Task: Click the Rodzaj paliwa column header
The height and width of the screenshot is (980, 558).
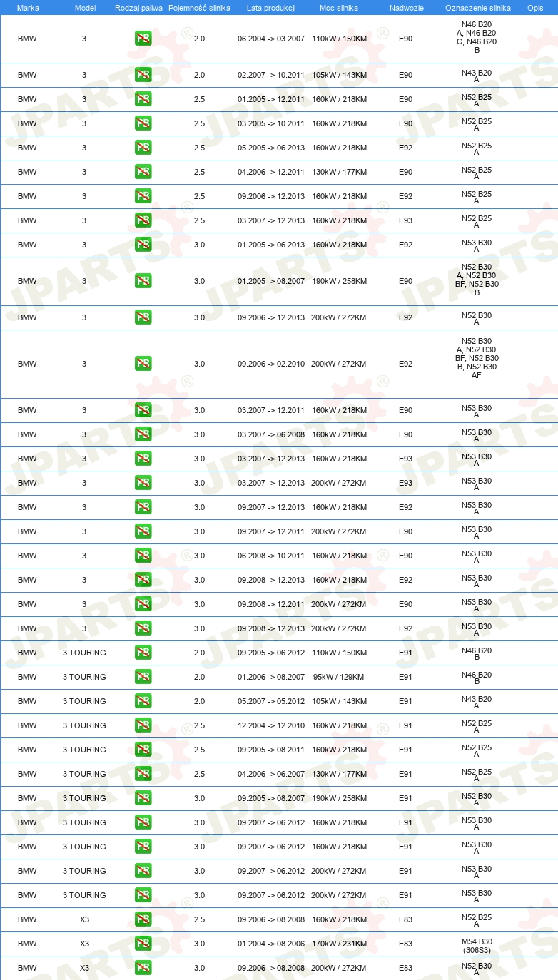Action: [x=138, y=7]
